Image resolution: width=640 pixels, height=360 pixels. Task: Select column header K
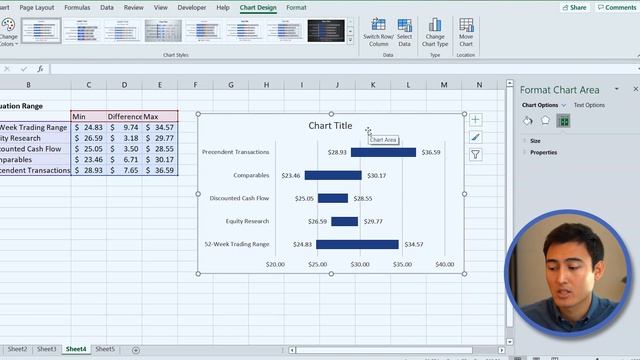pos(373,85)
